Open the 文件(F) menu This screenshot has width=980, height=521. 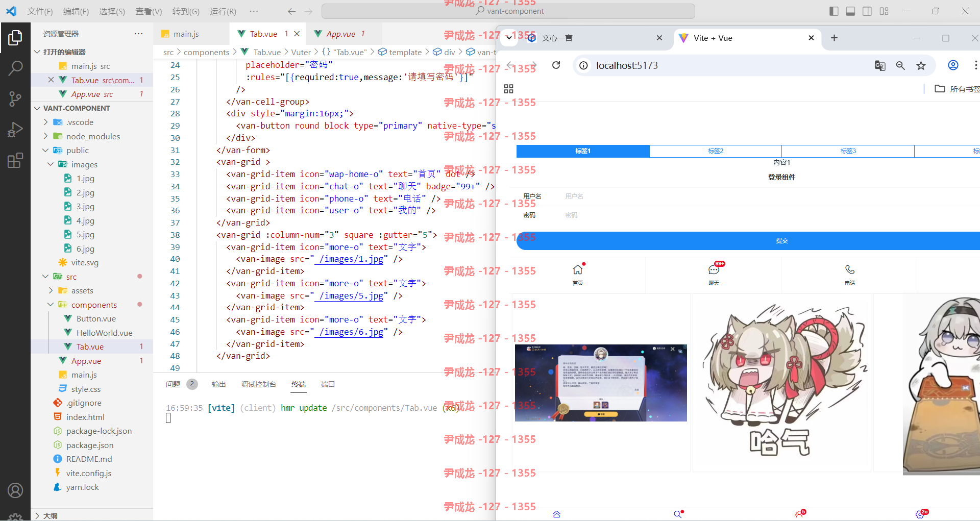coord(40,11)
